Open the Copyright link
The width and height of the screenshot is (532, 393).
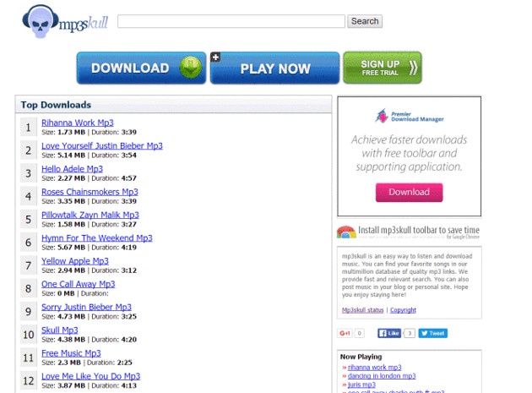coord(403,310)
